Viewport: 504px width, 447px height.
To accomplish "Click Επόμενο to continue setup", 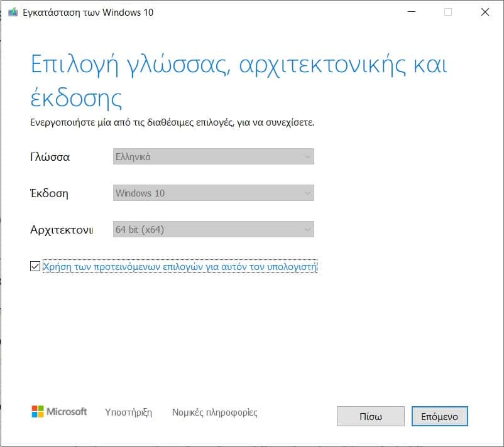I will coord(440,416).
